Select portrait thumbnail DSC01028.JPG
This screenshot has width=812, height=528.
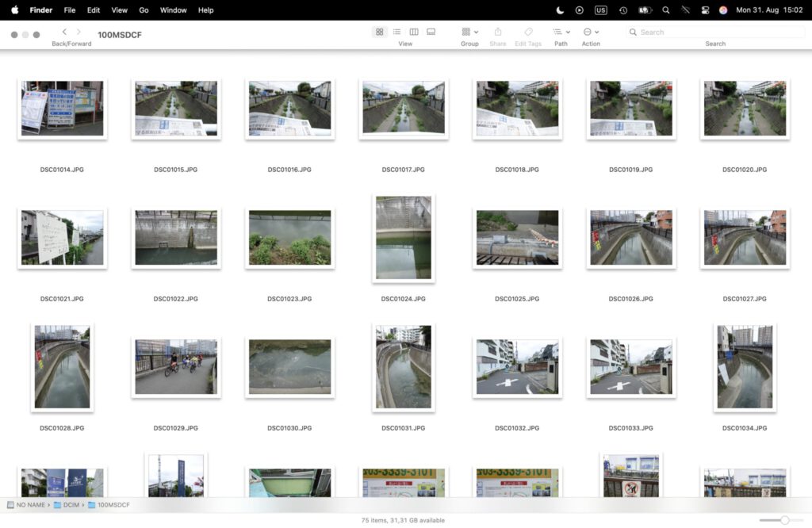coord(62,367)
